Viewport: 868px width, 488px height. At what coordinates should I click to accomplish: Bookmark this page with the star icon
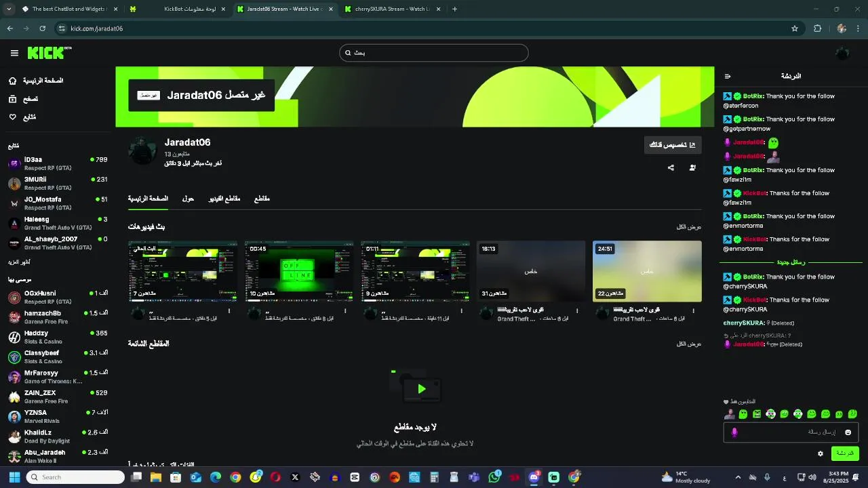pos(795,28)
